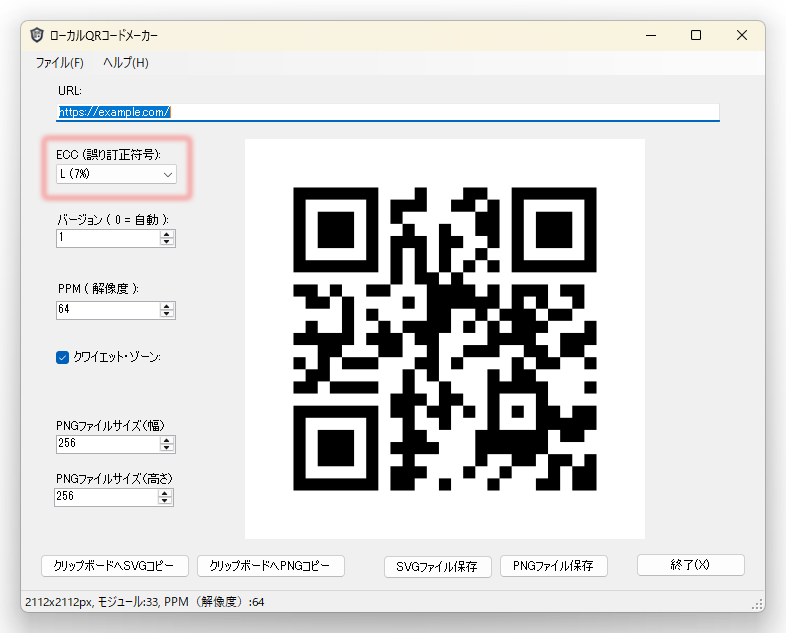Click クリップボードへSVGコピー button
Viewport: 786px width, 633px height.
coord(114,565)
